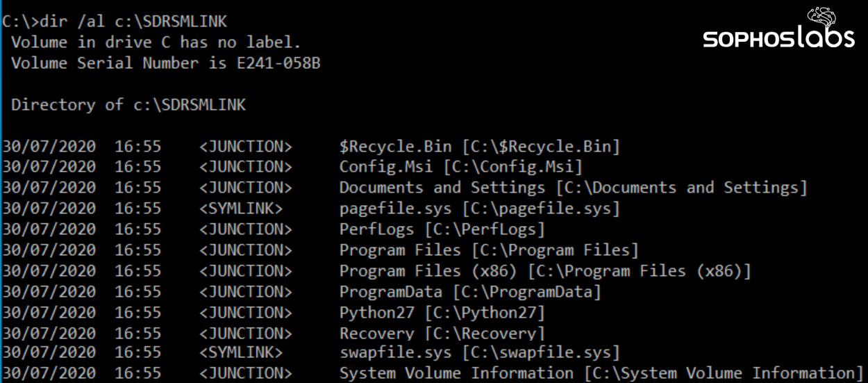The width and height of the screenshot is (868, 383).
Task: Click the $Recycle.Bin junction entry
Action: [x=479, y=147]
